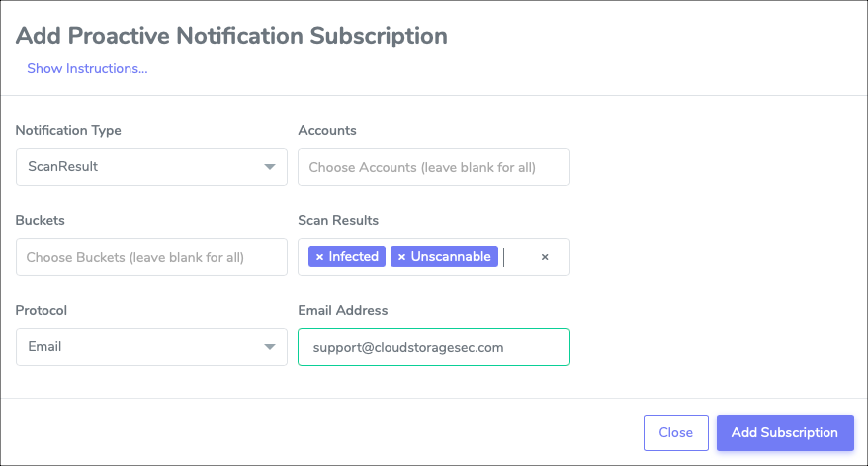Click the Add Subscription button
Image resolution: width=868 pixels, height=466 pixels.
[x=785, y=432]
